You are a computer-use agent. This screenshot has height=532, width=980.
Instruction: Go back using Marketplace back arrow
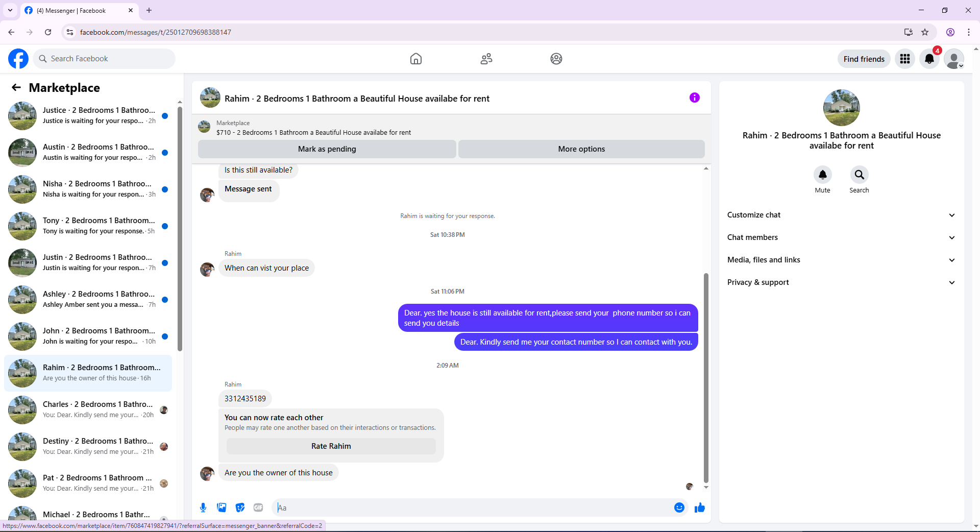click(x=16, y=87)
